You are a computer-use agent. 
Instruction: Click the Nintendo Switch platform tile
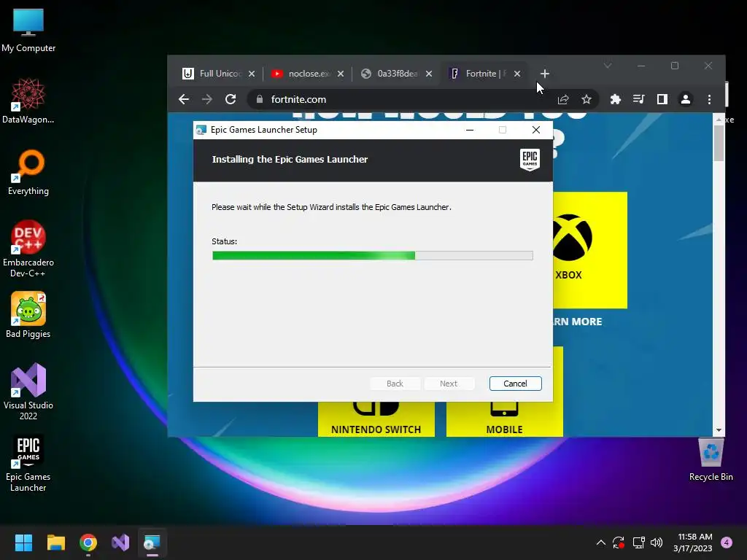[x=376, y=419]
